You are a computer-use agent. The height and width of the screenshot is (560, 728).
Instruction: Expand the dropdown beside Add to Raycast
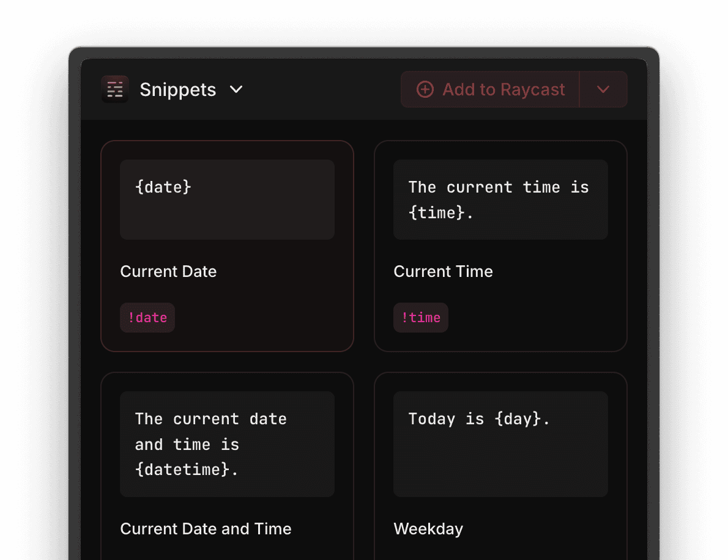point(603,89)
